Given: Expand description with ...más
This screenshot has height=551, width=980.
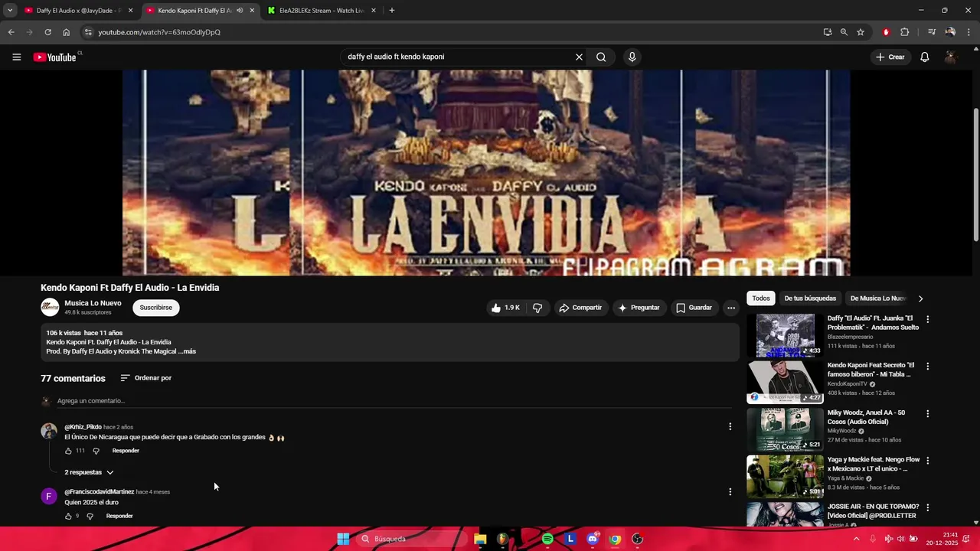Looking at the screenshot, I should 188,351.
